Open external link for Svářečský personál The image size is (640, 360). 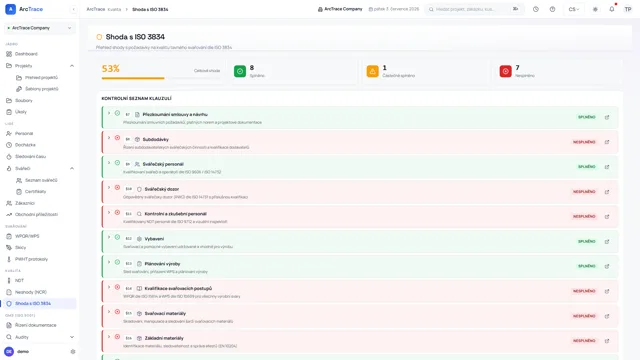coord(607,167)
